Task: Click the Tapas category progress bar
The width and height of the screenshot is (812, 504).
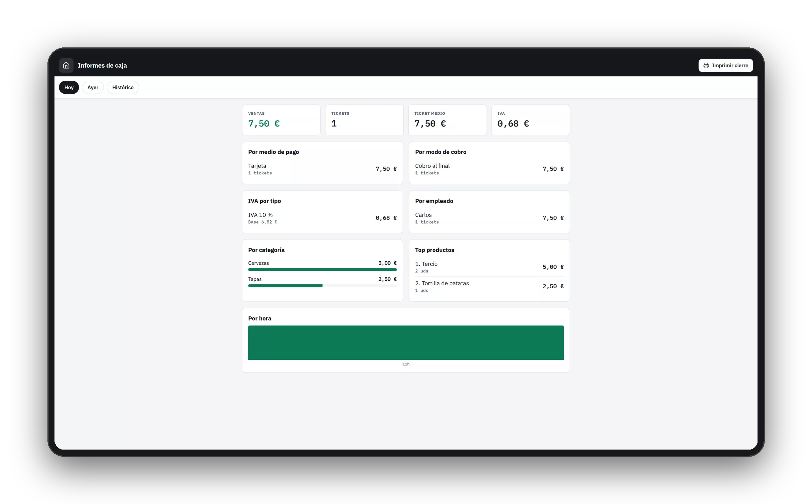Action: coord(322,286)
